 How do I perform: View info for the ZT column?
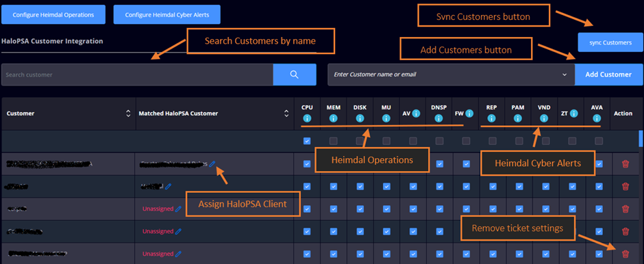574,114
